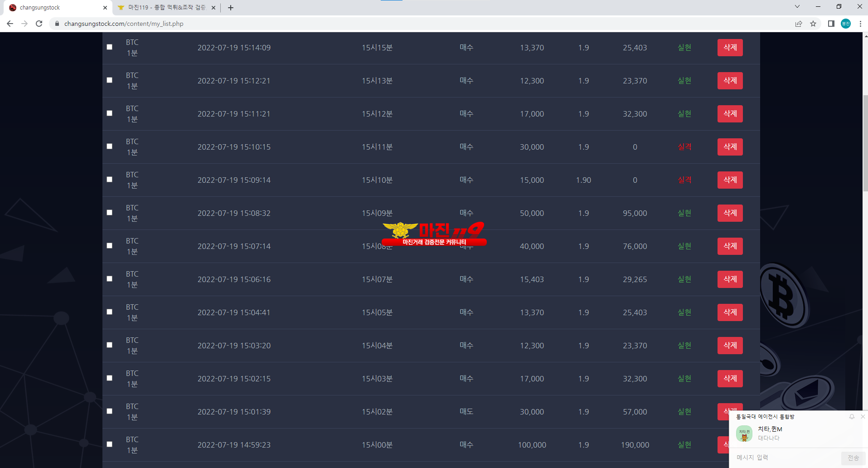Check the row for 15:09:14
This screenshot has width=868, height=468.
point(109,180)
